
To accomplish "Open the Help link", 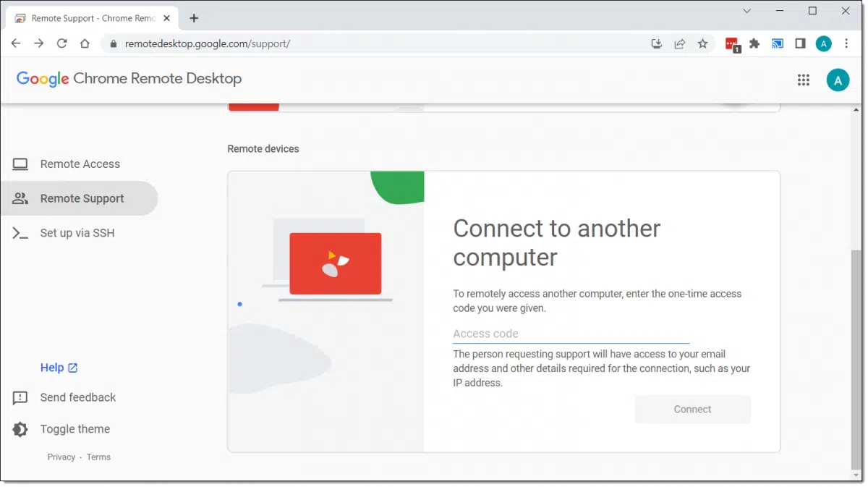I will [x=59, y=368].
